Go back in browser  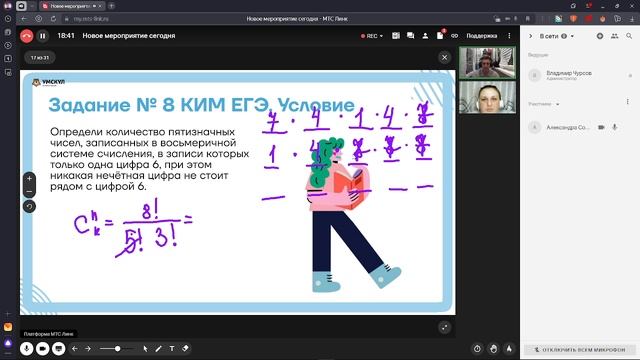click(24, 19)
